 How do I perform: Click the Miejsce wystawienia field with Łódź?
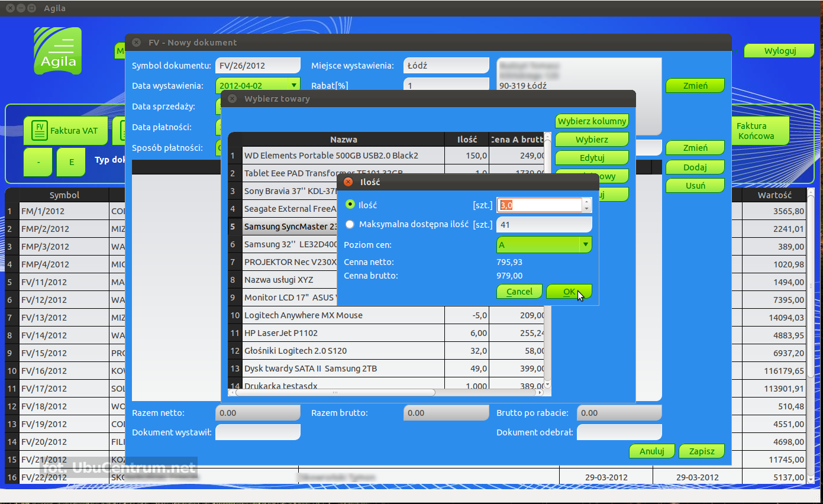click(446, 66)
